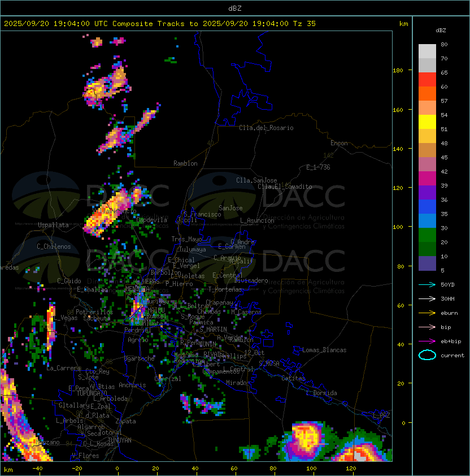Click the 'Ugarteche' place label
The width and height of the screenshot is (470, 476).
[140, 358]
